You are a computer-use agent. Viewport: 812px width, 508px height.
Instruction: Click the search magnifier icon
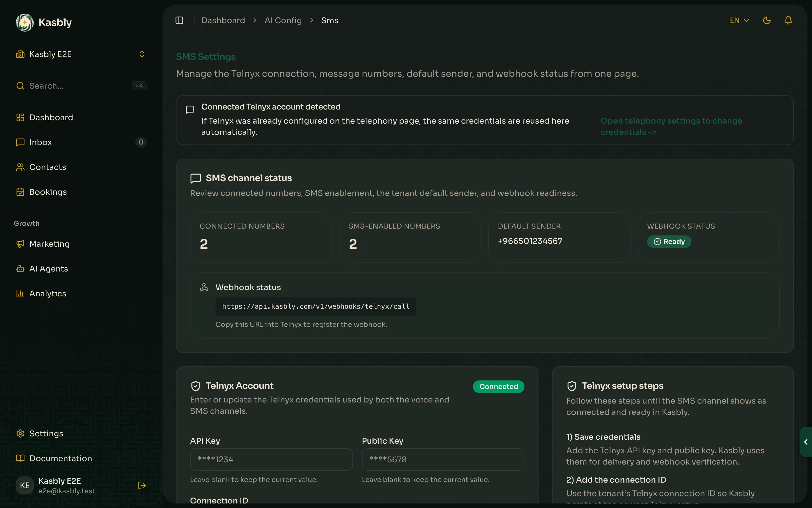pyautogui.click(x=20, y=86)
